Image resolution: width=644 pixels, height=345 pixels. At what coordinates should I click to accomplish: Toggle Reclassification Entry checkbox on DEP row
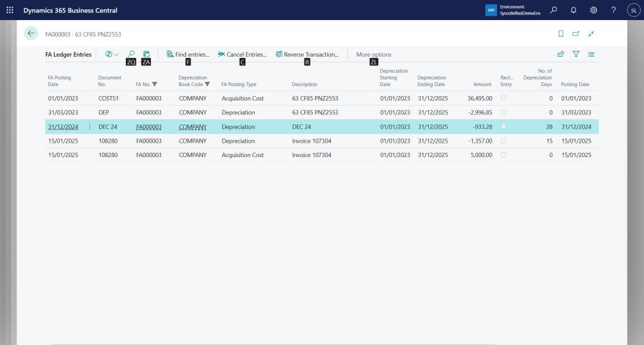coord(503,112)
